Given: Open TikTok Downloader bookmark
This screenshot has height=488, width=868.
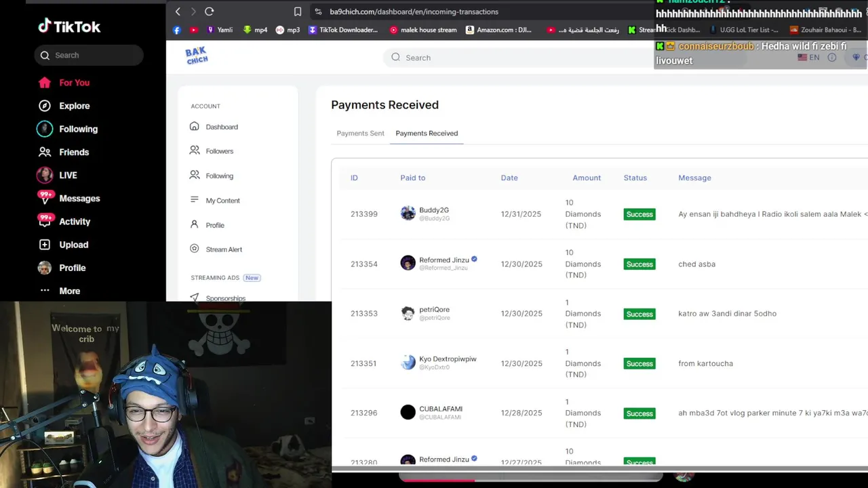Looking at the screenshot, I should click(343, 30).
